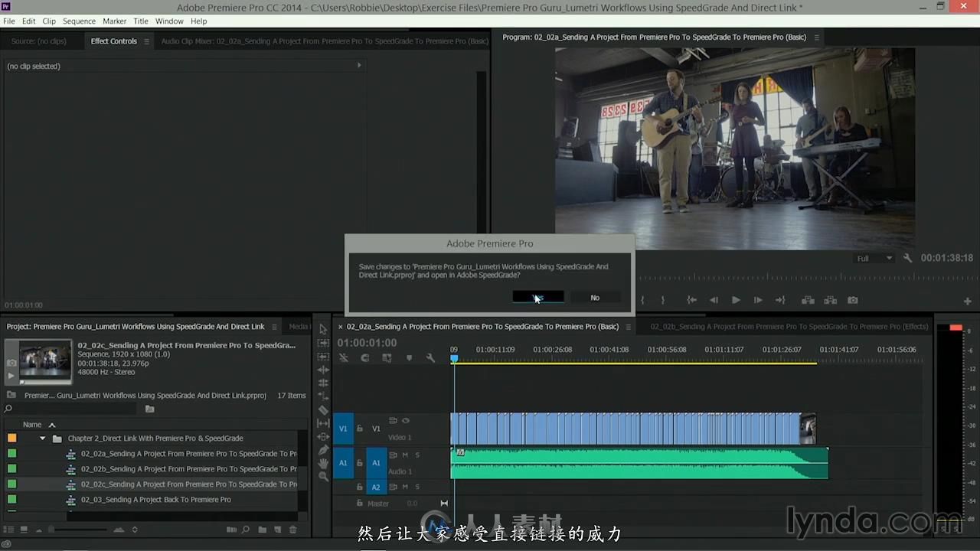
Task: Toggle V1 source patching button
Action: [x=343, y=429]
